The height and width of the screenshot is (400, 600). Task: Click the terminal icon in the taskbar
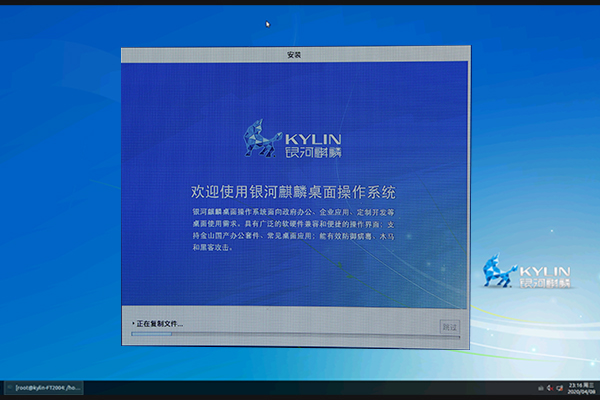click(9, 387)
